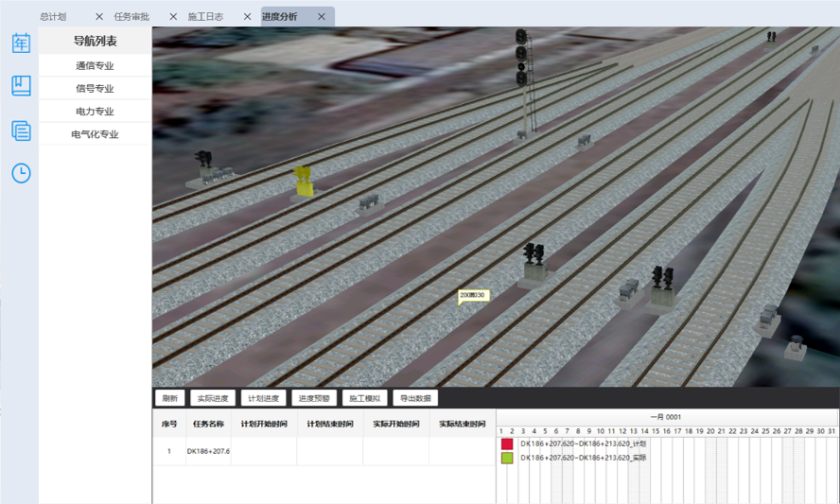This screenshot has width=840, height=504.
Task: Select 通信专业 in navigation list
Action: click(x=95, y=66)
